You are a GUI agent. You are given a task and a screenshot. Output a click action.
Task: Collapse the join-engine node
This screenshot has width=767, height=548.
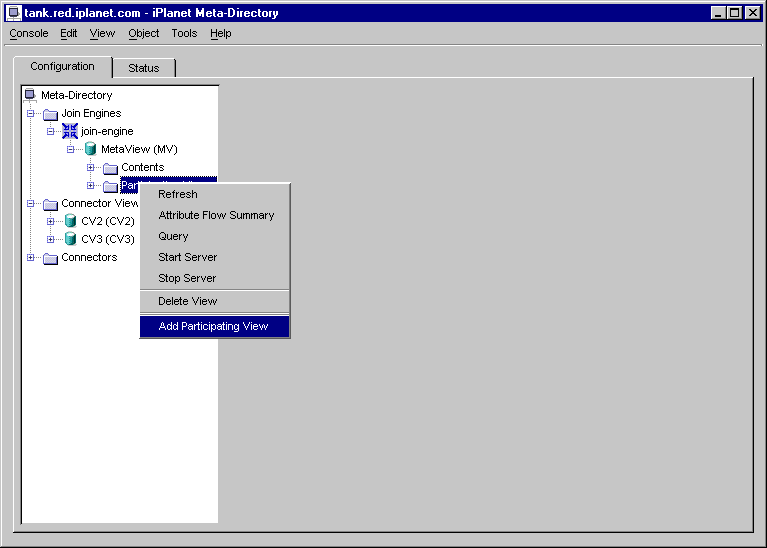(x=50, y=131)
